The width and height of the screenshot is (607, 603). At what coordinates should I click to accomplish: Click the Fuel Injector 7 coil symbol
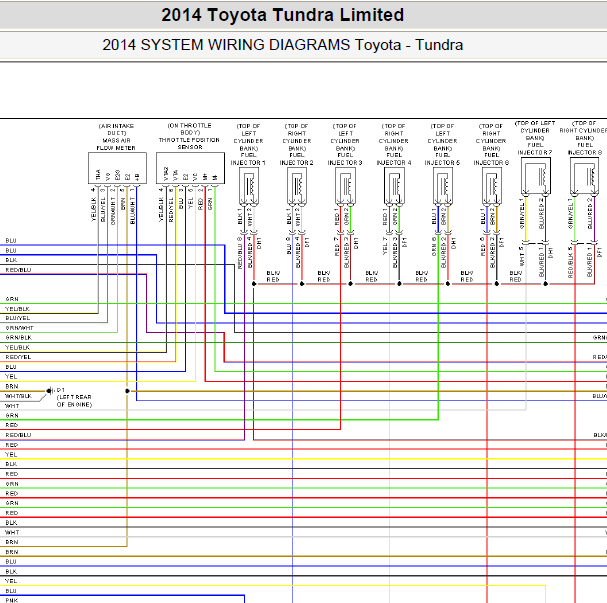point(536,176)
